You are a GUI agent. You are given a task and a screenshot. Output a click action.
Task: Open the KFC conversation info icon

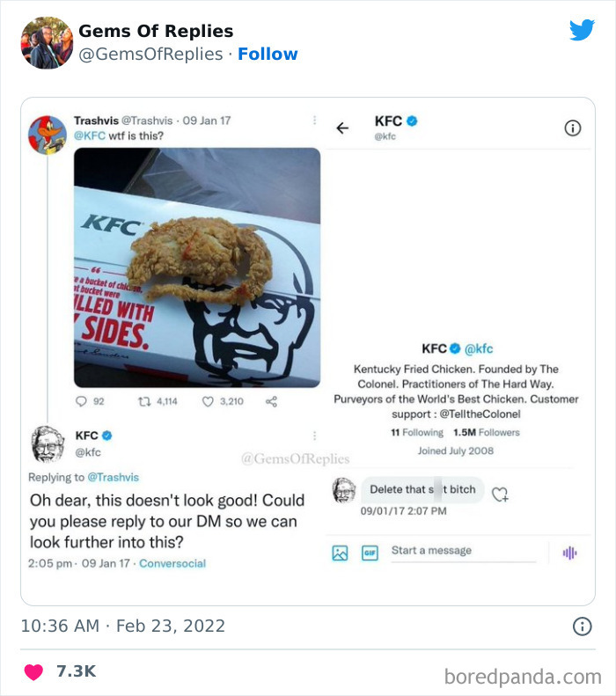pos(573,128)
